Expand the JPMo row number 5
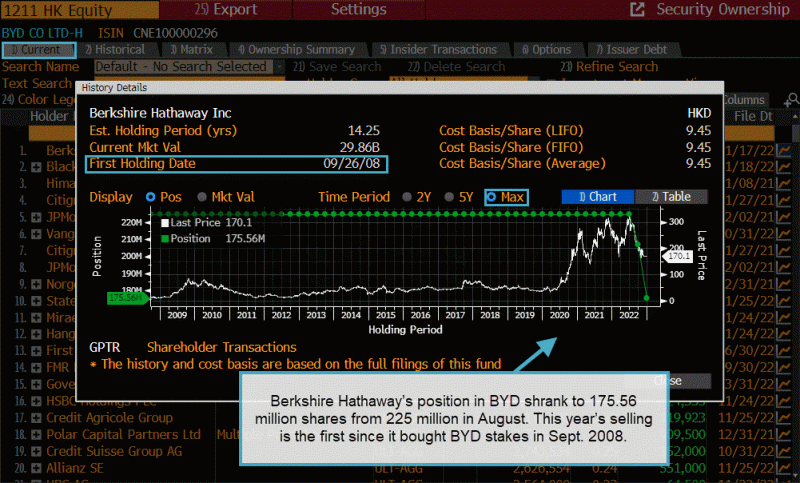Screen dimensions: 800x483 click(36, 217)
